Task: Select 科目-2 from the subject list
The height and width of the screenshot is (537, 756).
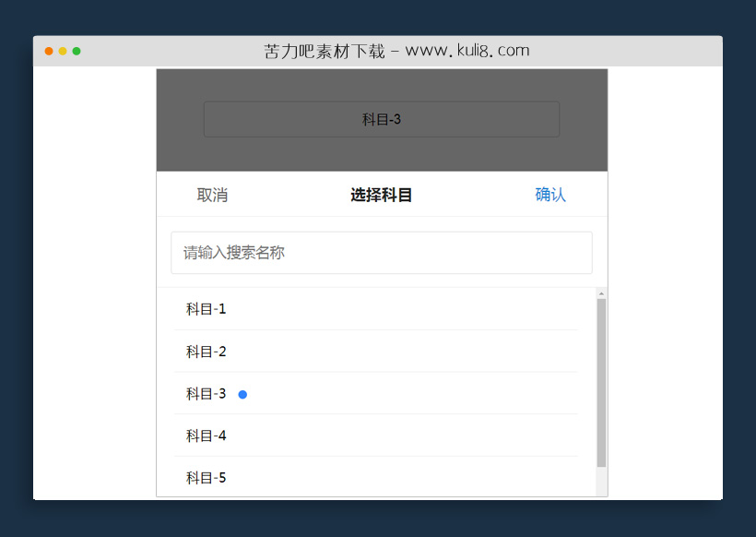Action: (x=205, y=352)
